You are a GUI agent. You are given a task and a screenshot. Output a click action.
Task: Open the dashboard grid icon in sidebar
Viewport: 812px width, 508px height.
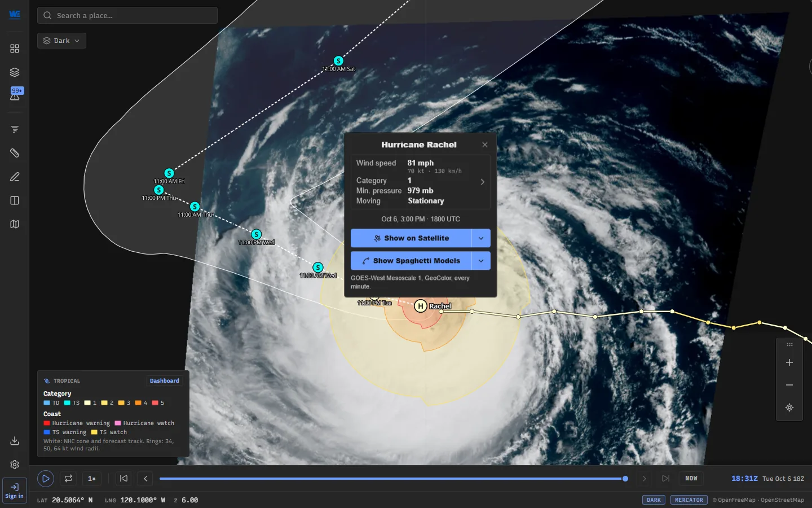(x=15, y=49)
